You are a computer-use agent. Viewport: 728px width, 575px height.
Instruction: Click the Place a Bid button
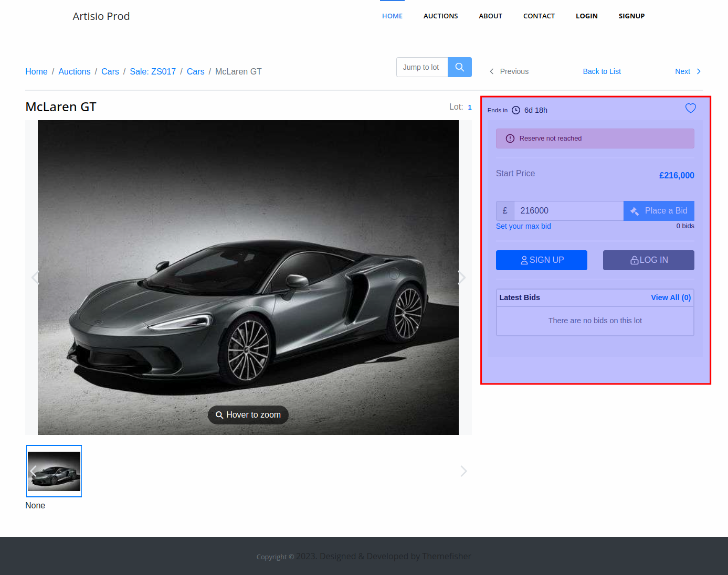tap(659, 211)
